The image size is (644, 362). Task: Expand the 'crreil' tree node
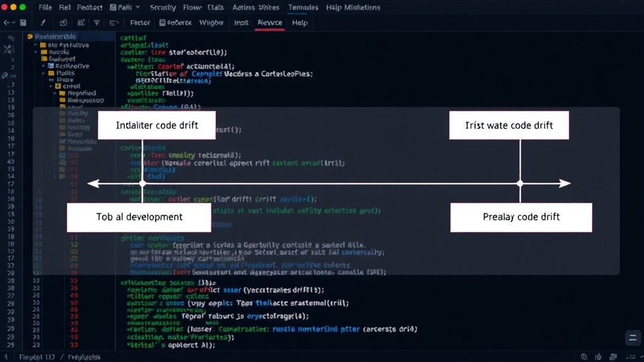51,86
